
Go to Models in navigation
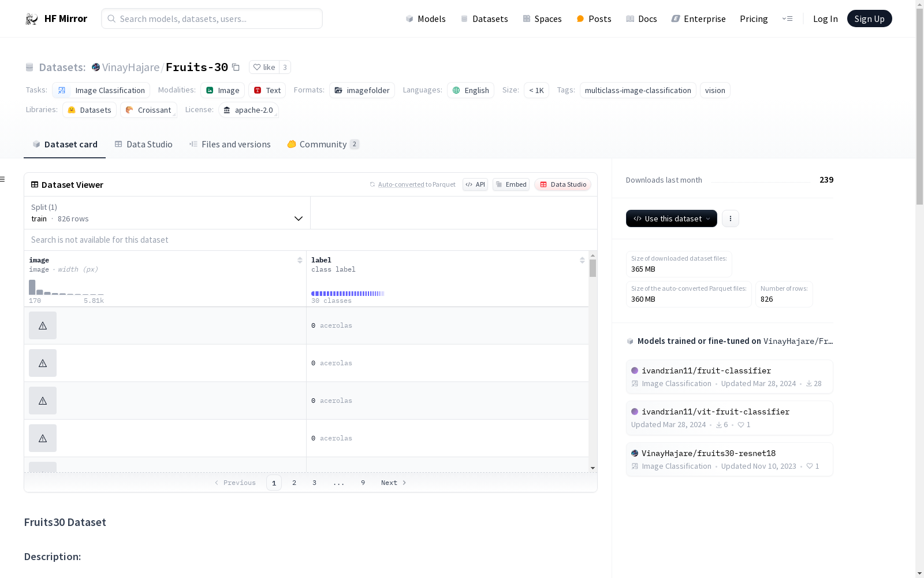point(426,19)
